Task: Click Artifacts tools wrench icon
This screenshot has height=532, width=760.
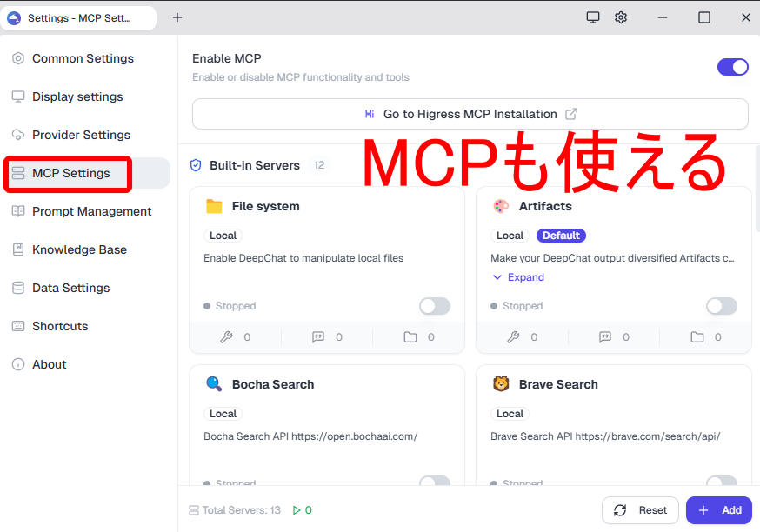Action: coord(513,337)
